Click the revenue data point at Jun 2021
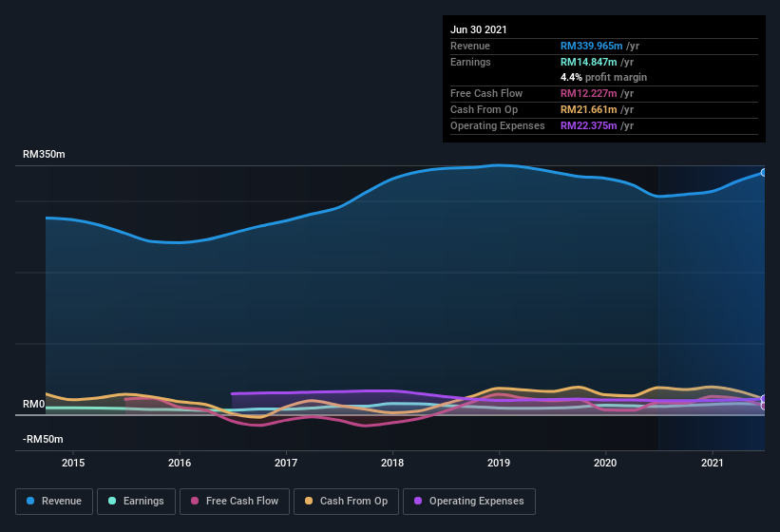This screenshot has height=532, width=780. pyautogui.click(x=764, y=173)
